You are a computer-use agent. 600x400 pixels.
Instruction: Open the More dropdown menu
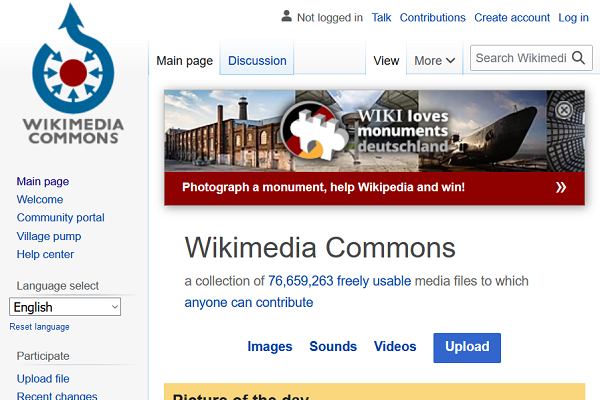435,61
